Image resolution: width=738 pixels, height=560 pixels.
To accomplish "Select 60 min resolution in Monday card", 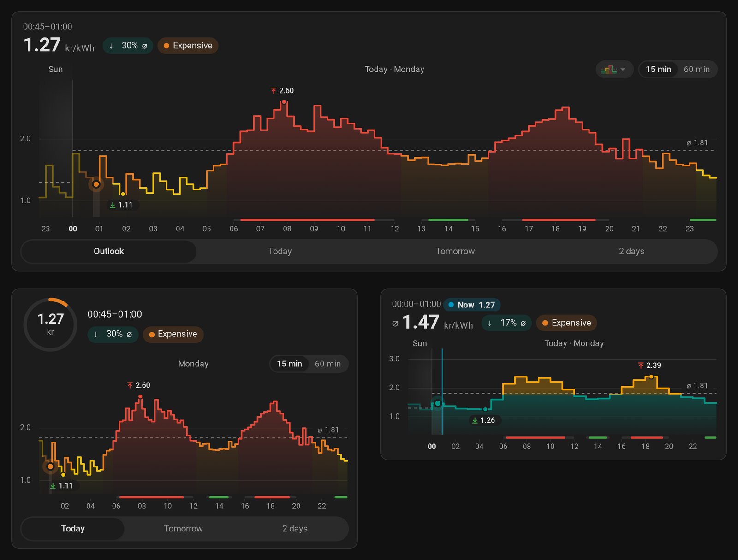I will (x=327, y=364).
